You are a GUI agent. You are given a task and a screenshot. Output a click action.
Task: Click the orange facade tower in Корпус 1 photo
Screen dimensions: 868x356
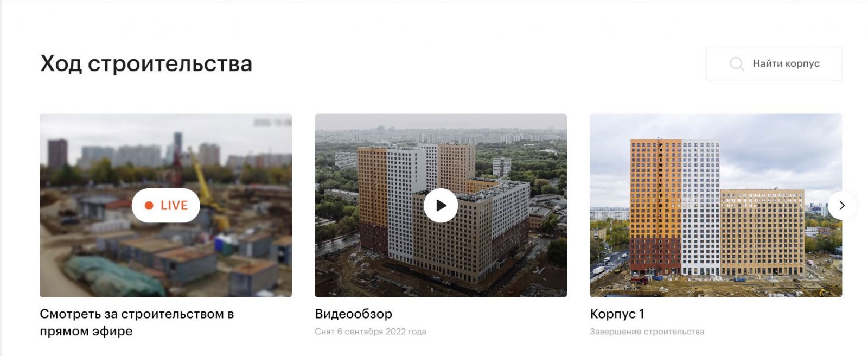tap(655, 206)
